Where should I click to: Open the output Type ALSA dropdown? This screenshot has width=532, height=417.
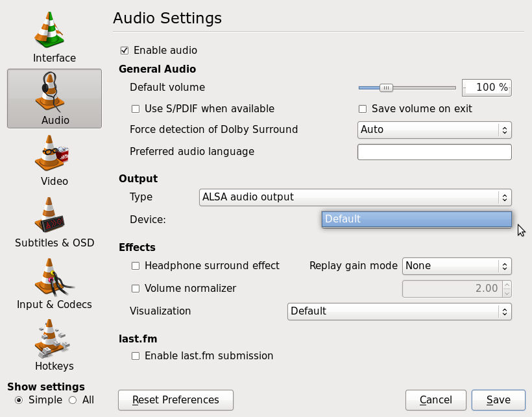coord(356,197)
